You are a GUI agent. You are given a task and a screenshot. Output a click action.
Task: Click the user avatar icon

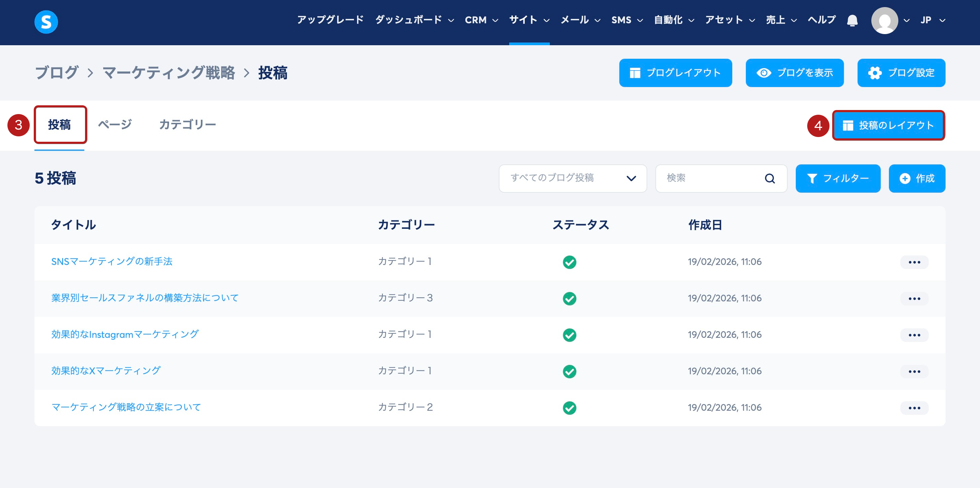click(884, 21)
